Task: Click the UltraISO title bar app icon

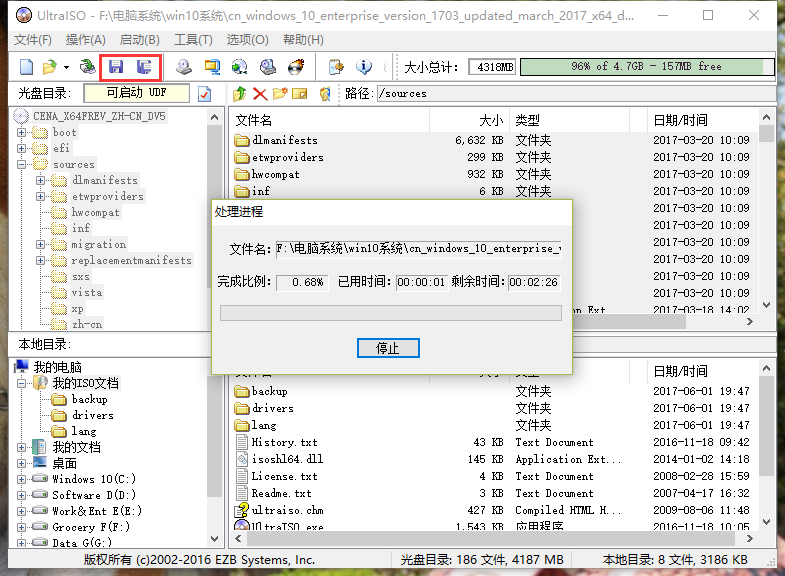Action: 24,15
